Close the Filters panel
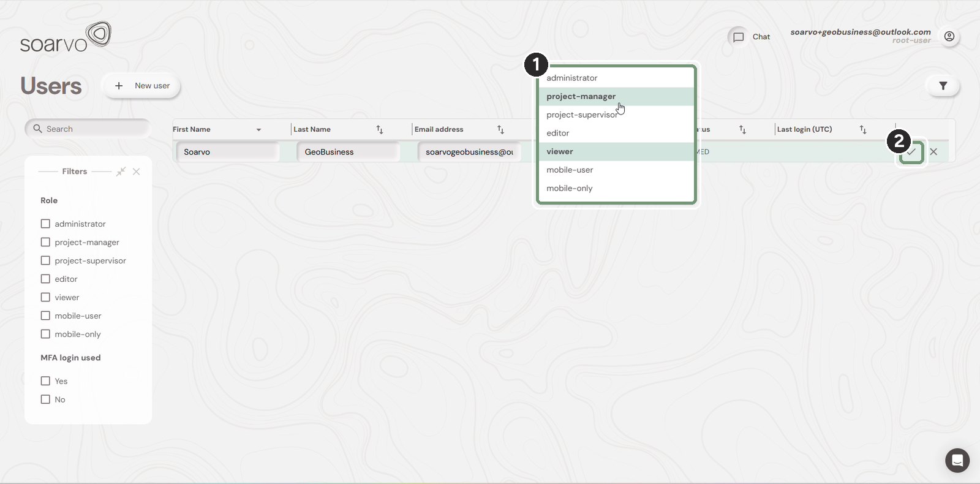 pos(137,172)
